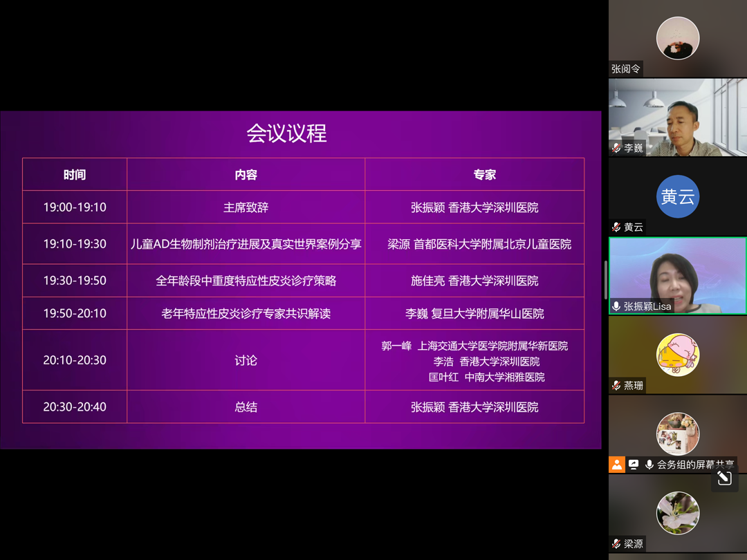Click the time cell 20:30-20:40
Viewport: 747px width, 560px height.
pos(75,407)
